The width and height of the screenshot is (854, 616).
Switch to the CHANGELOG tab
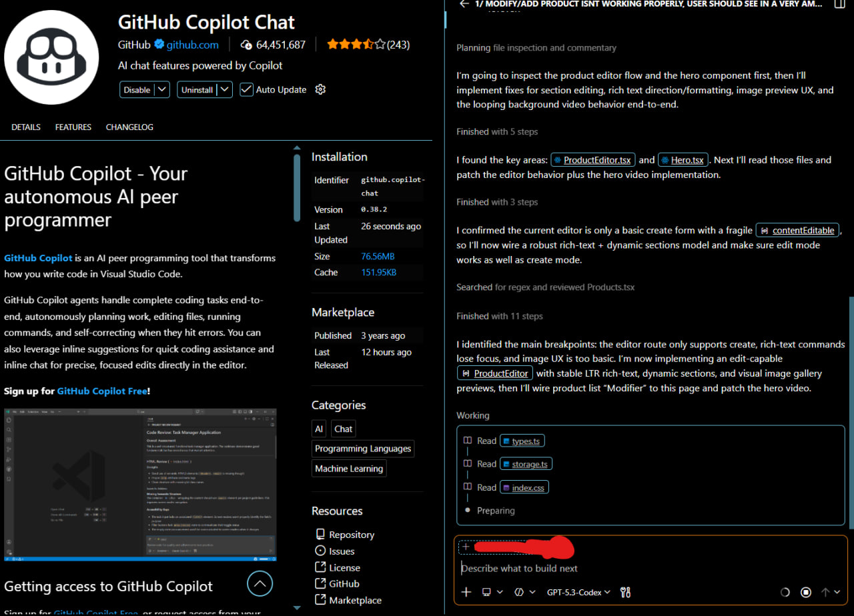[x=129, y=127]
